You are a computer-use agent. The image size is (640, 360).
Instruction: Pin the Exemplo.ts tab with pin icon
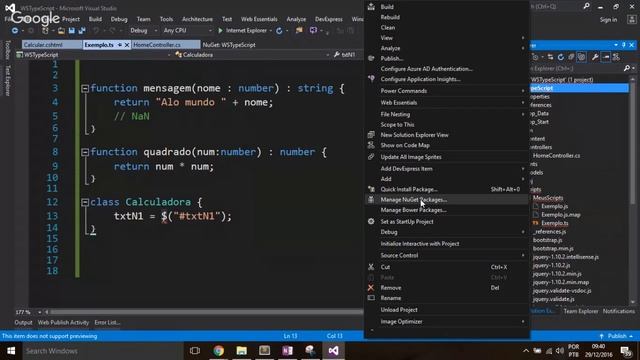pos(120,45)
